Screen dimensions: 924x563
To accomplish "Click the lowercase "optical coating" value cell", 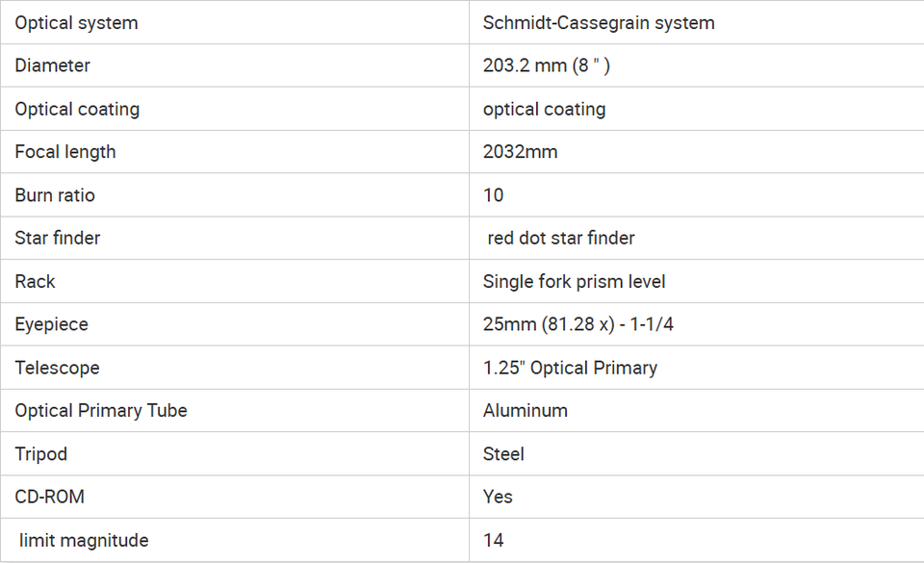I will 697,109.
